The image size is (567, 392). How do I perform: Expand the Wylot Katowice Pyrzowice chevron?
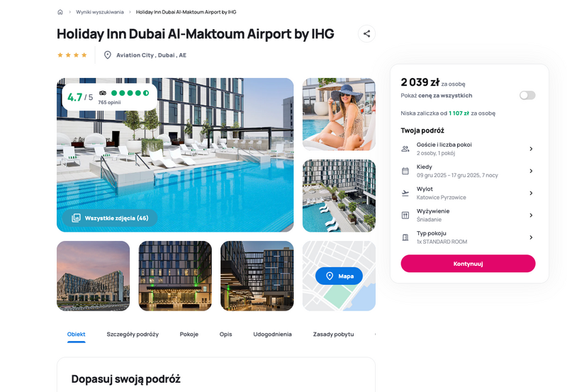click(x=531, y=193)
